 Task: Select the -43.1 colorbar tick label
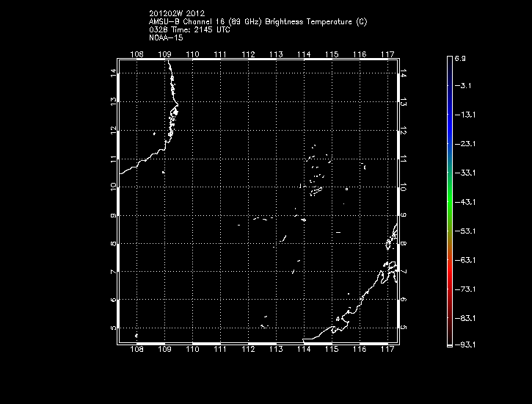tap(467, 201)
